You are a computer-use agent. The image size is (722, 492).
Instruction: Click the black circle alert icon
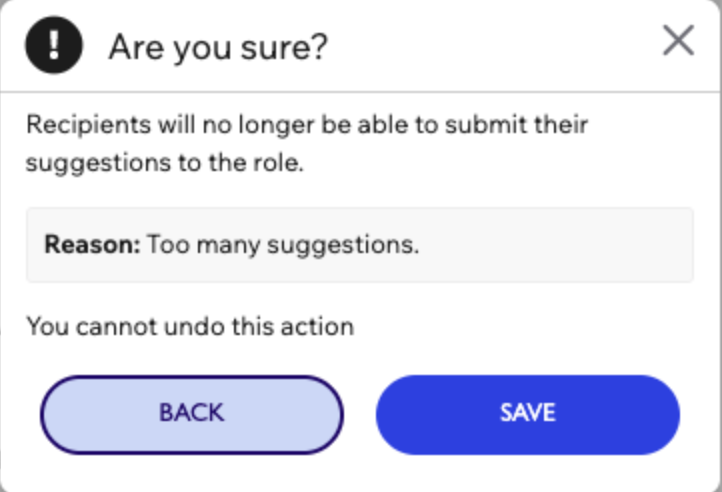tap(54, 45)
